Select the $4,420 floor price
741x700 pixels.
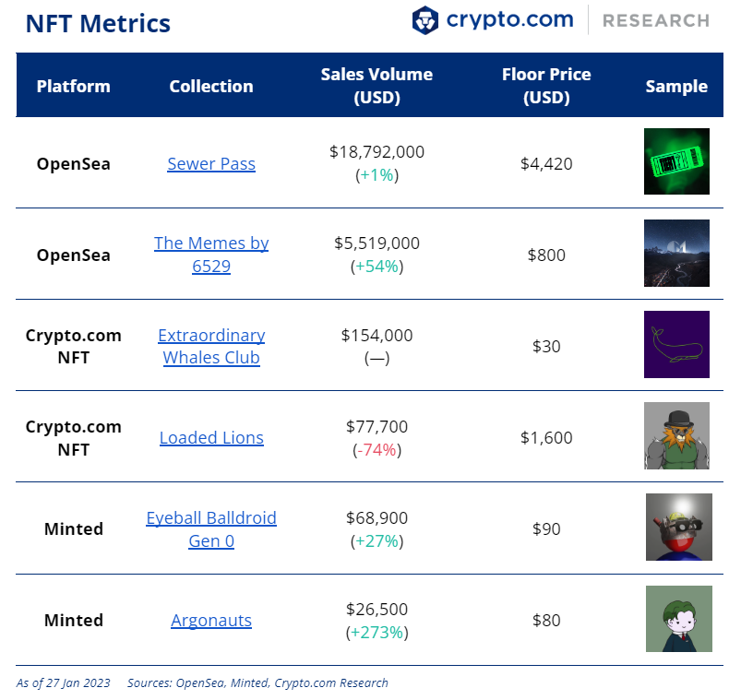[x=546, y=164]
